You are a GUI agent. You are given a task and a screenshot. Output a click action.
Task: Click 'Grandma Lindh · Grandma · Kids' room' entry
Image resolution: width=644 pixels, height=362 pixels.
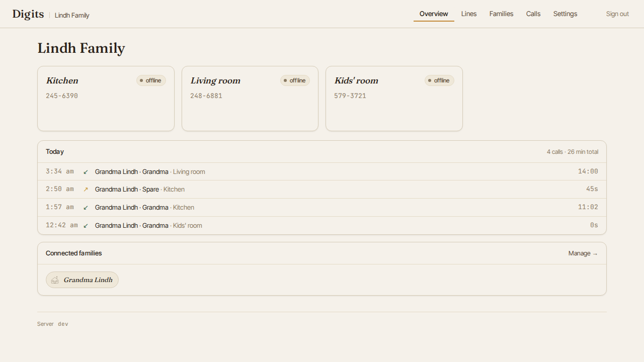148,226
